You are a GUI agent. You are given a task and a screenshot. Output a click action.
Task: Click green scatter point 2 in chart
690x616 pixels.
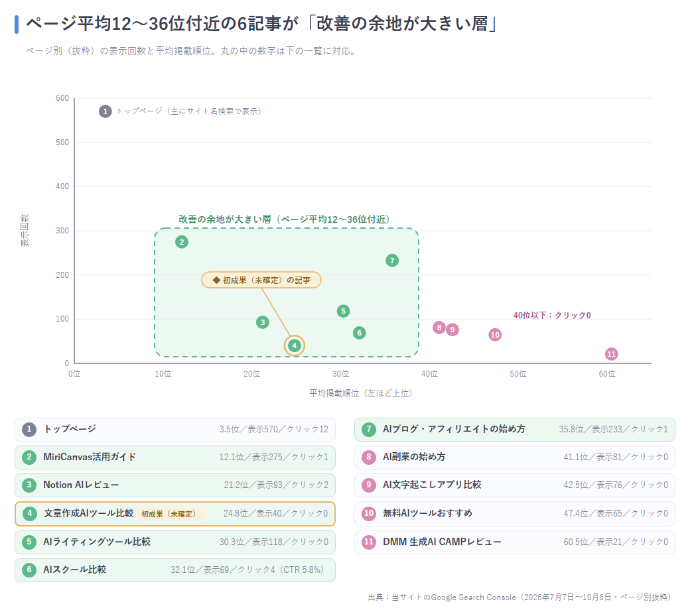point(182,242)
